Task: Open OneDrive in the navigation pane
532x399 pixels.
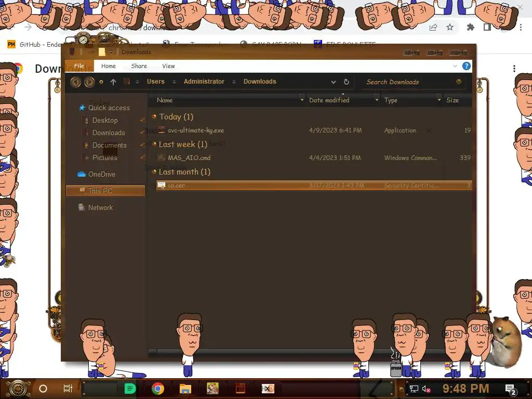Action: (x=101, y=174)
